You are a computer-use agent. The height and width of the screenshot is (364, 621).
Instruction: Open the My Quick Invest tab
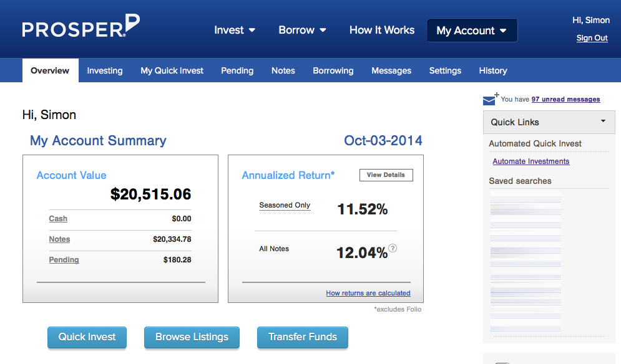click(172, 70)
